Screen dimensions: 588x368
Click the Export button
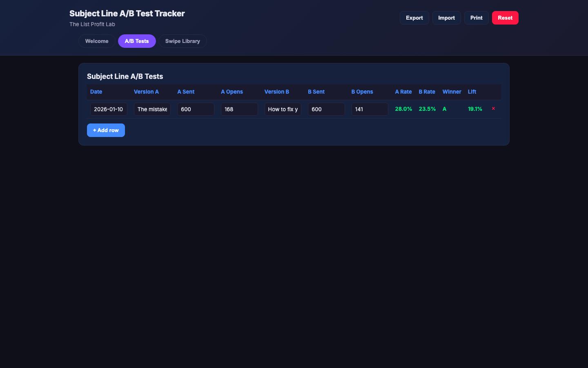click(x=414, y=18)
